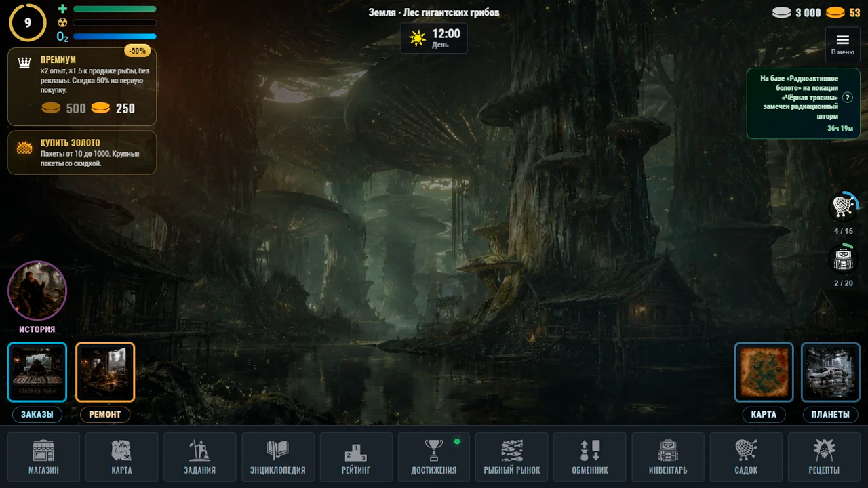The width and height of the screenshot is (868, 488).
Task: Click the gold coins icon at top
Action: coord(835,13)
